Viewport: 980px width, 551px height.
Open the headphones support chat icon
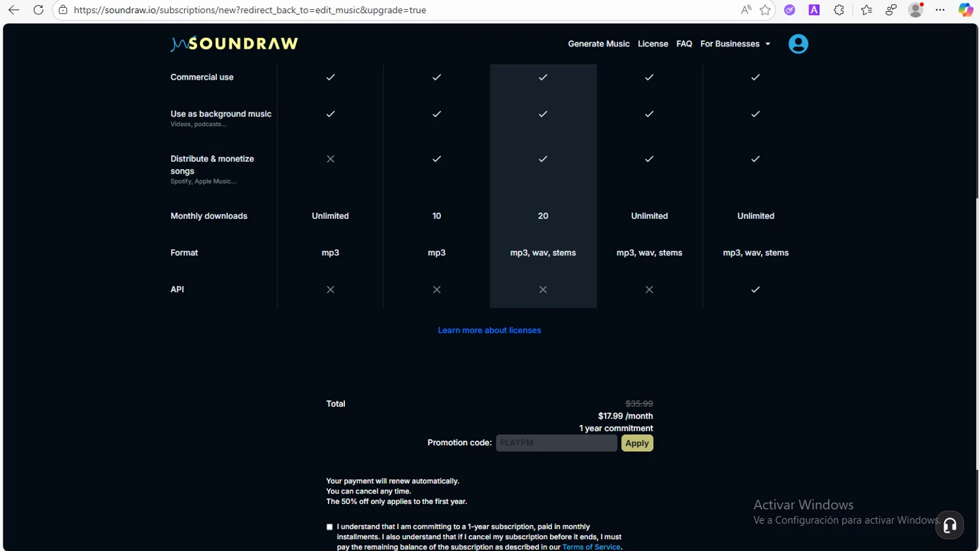(949, 525)
